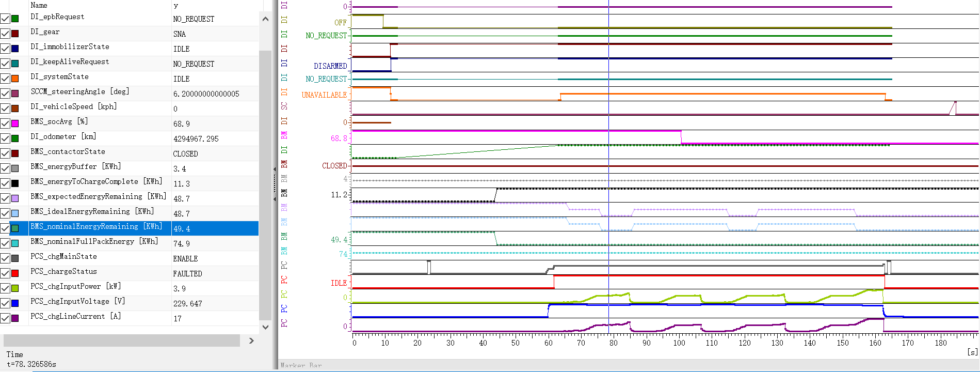The height and width of the screenshot is (372, 980).
Task: Click teal swatch of DI_keepAliveRequest
Action: point(15,64)
